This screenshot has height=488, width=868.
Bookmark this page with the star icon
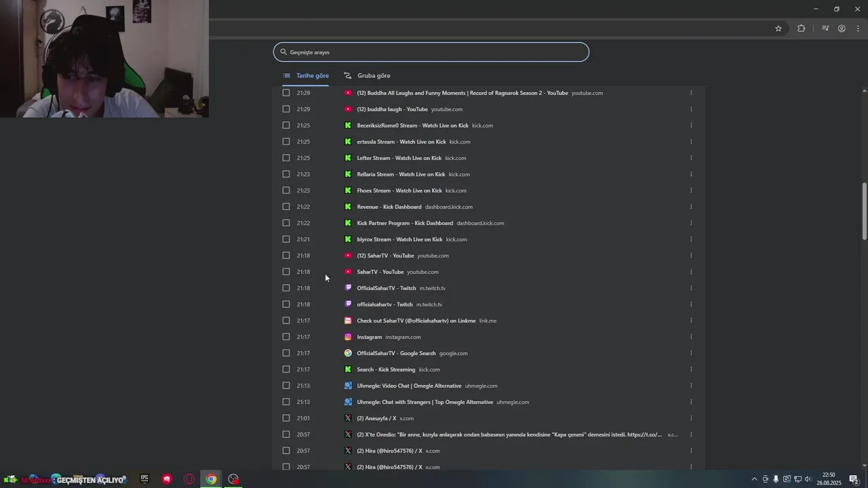tap(778, 28)
